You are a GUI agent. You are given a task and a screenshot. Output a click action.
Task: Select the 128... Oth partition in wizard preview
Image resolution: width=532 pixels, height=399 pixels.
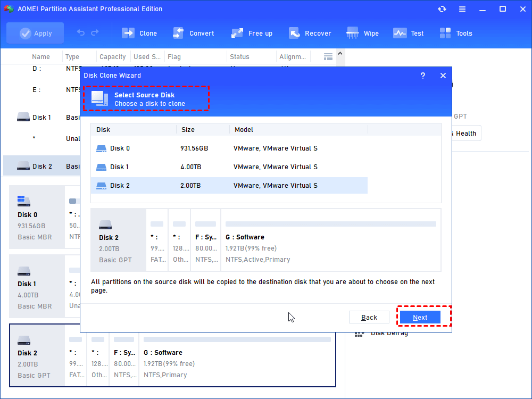(179, 240)
